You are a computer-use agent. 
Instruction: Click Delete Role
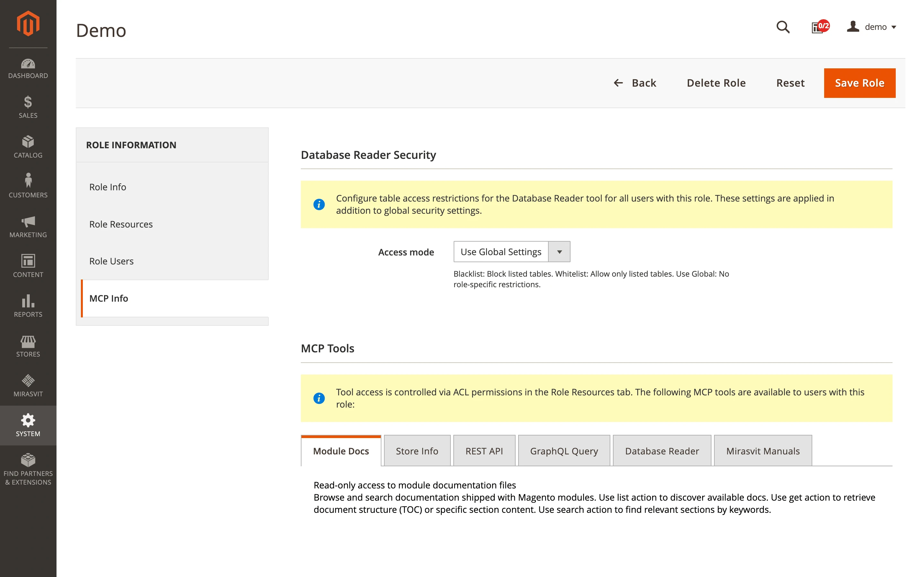coord(716,83)
